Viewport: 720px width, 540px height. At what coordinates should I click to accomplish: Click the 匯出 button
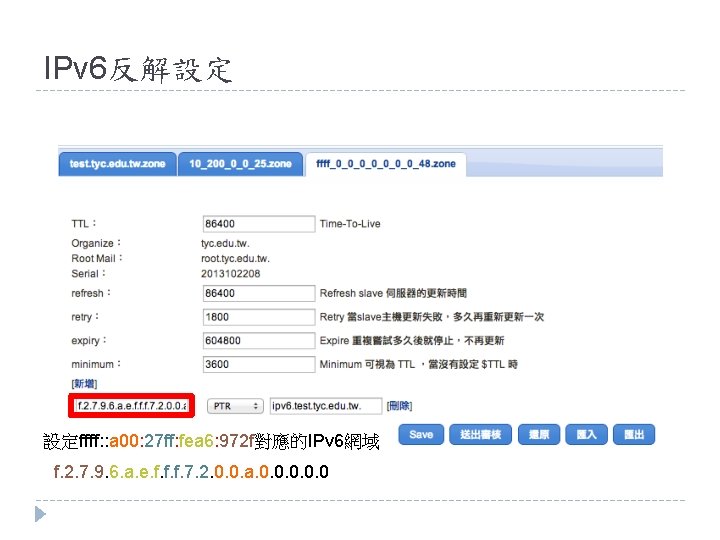click(x=634, y=434)
